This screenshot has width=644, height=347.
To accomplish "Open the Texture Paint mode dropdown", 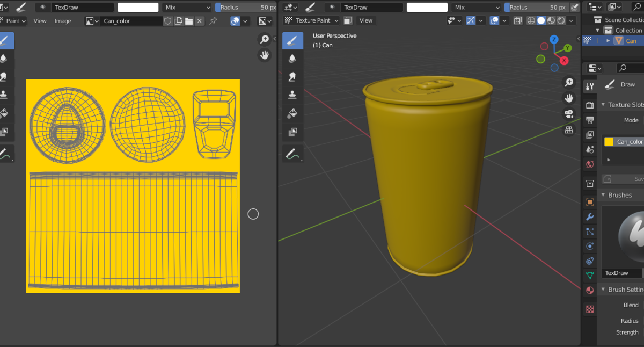I will coord(312,20).
